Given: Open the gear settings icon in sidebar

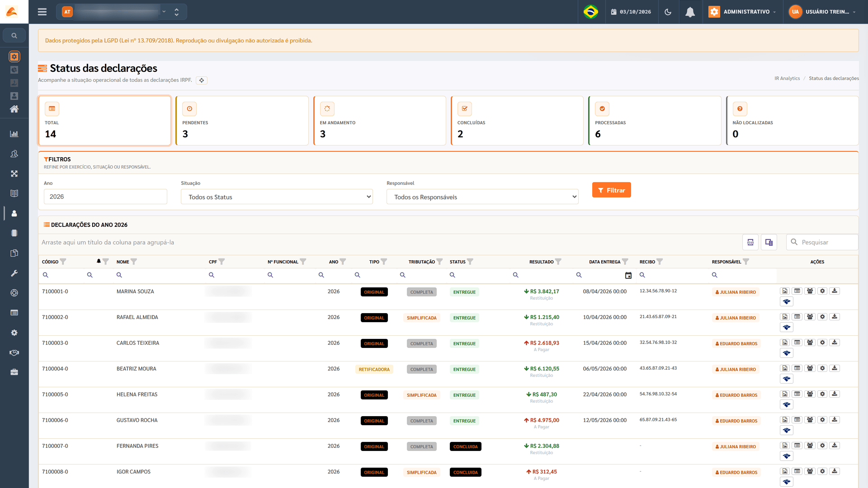Looking at the screenshot, I should (x=14, y=333).
